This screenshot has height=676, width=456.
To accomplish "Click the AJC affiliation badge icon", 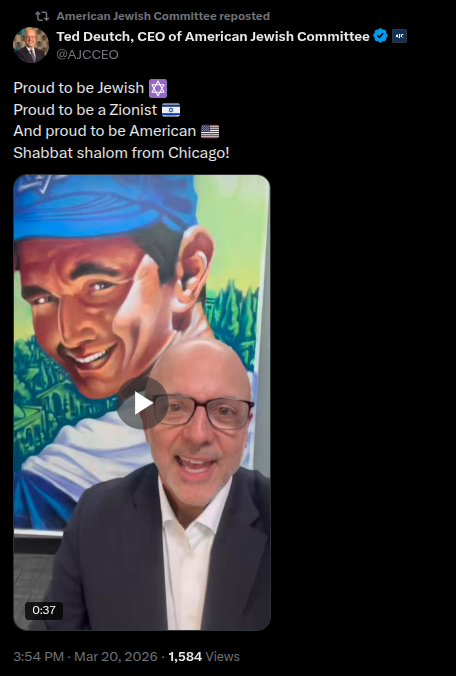I will coord(400,36).
